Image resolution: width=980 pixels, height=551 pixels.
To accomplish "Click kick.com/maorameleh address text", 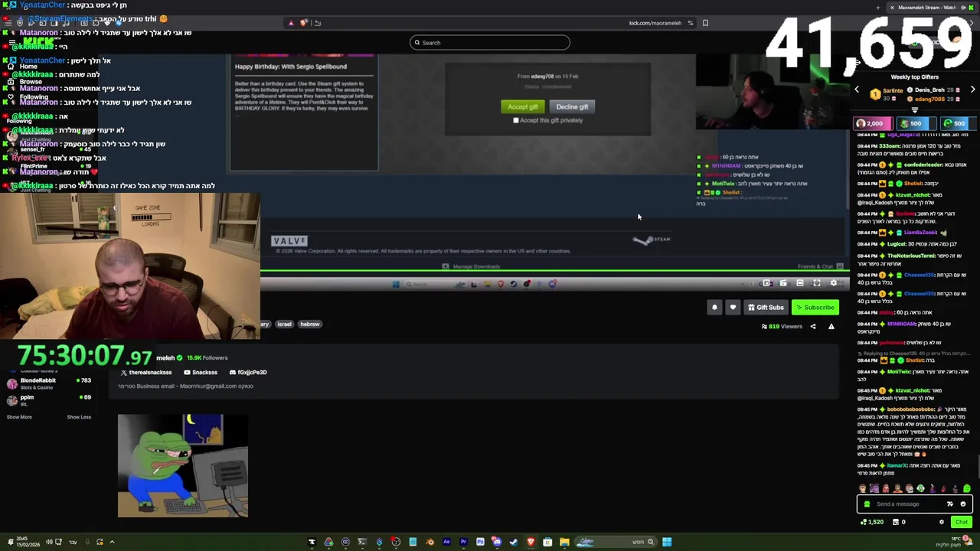I will click(655, 23).
